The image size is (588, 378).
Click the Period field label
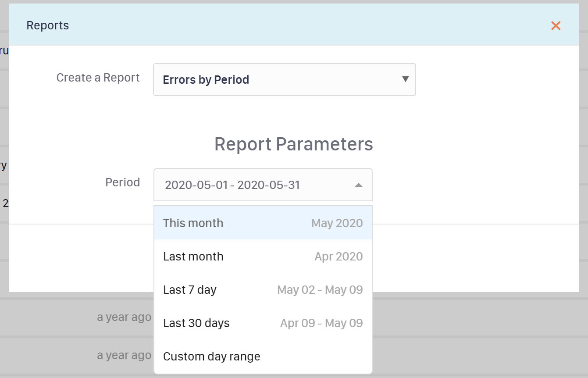(x=122, y=182)
